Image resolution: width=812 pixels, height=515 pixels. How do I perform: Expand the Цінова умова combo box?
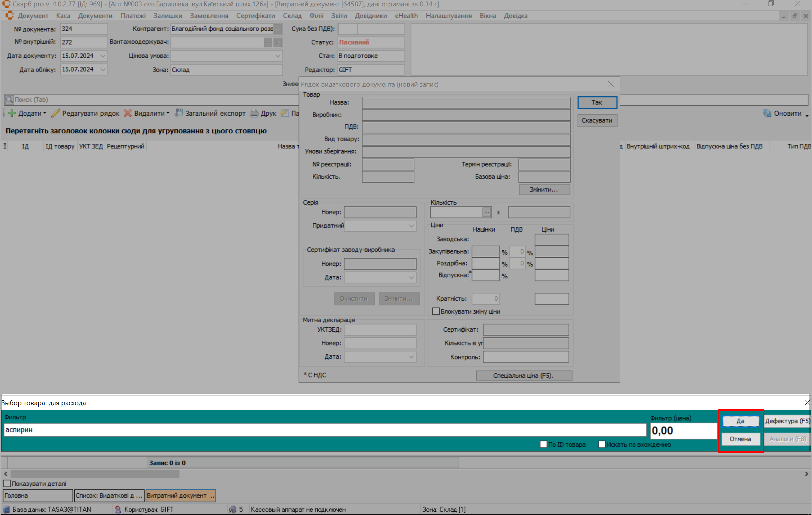pyautogui.click(x=278, y=56)
